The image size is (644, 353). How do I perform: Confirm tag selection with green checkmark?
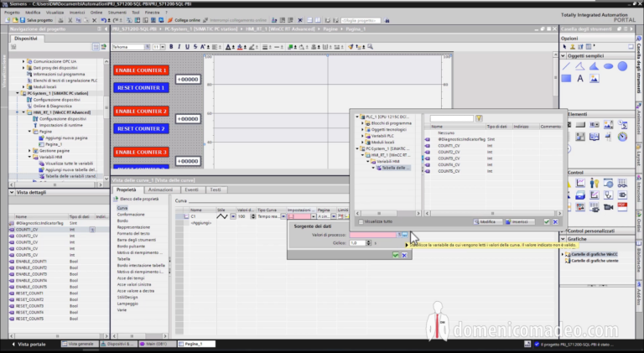pyautogui.click(x=547, y=221)
